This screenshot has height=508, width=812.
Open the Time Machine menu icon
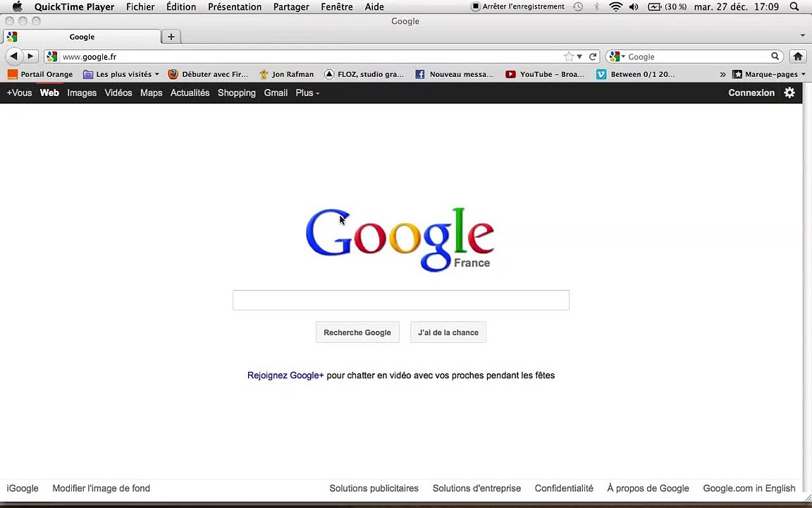(x=578, y=7)
